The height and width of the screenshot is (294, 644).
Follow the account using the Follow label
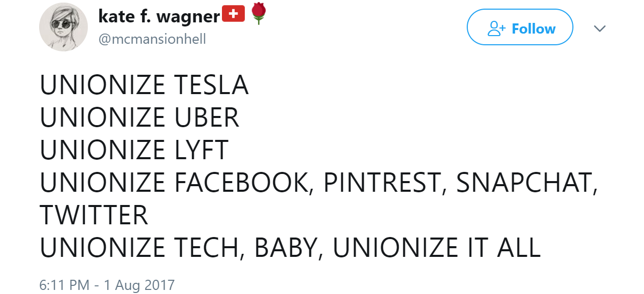pos(533,29)
